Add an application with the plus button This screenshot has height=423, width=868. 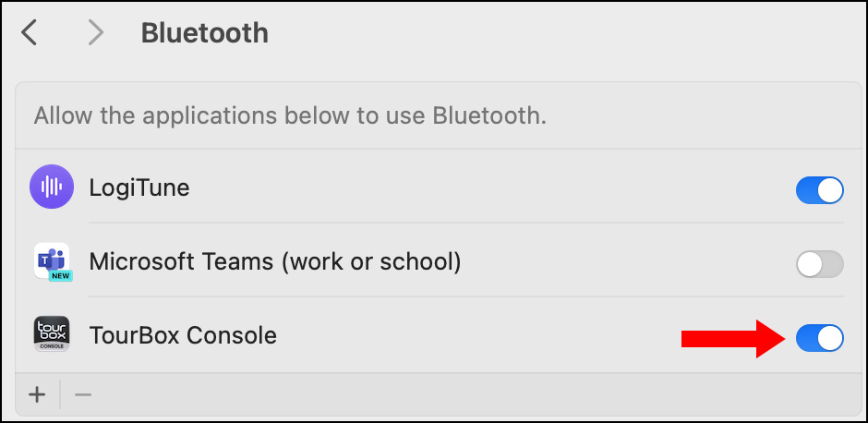pyautogui.click(x=37, y=395)
